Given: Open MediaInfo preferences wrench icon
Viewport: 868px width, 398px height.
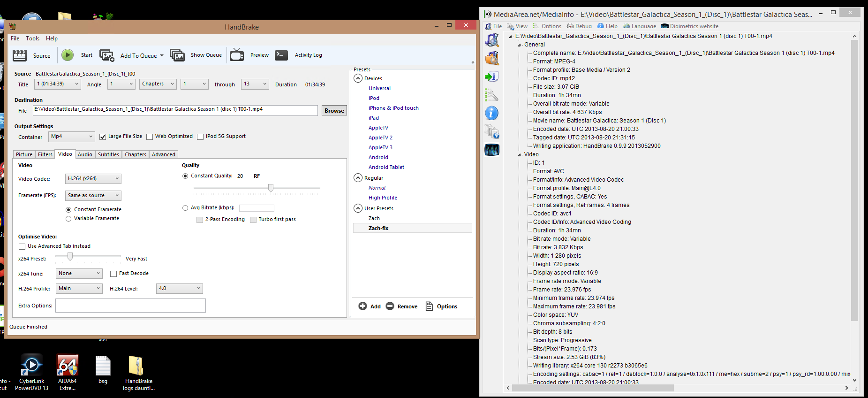Looking at the screenshot, I should coord(491,95).
